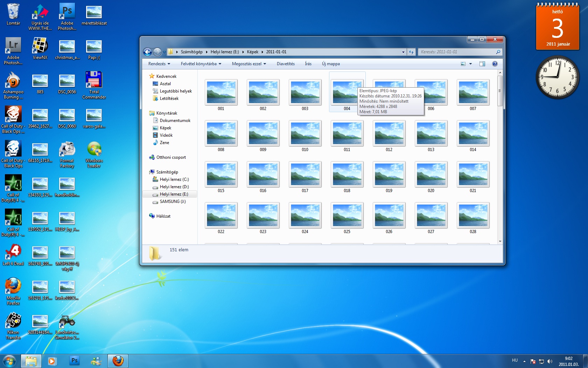
Task: Launch Photoshop from the taskbar
Action: tap(74, 361)
